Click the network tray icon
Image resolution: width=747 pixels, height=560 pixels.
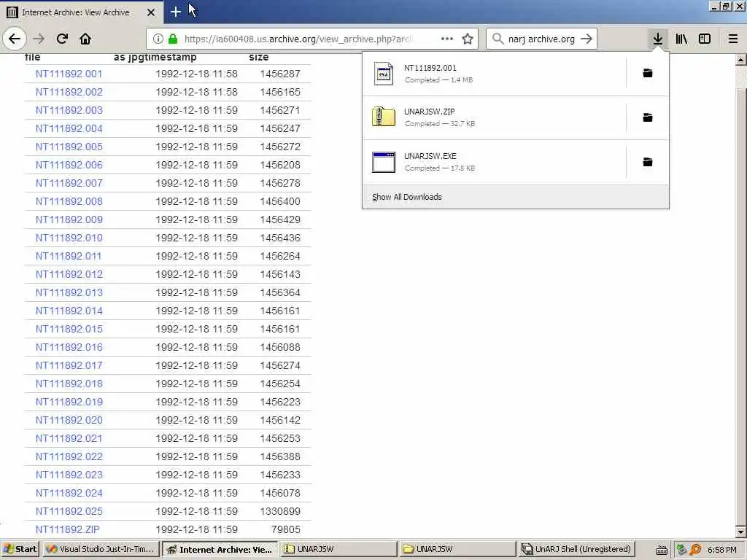[x=681, y=550]
